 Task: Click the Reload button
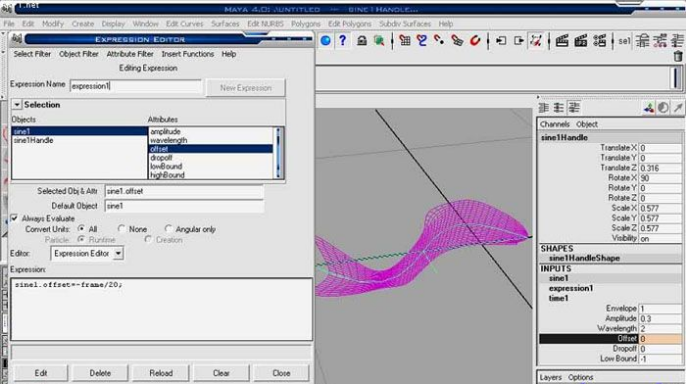pos(161,373)
